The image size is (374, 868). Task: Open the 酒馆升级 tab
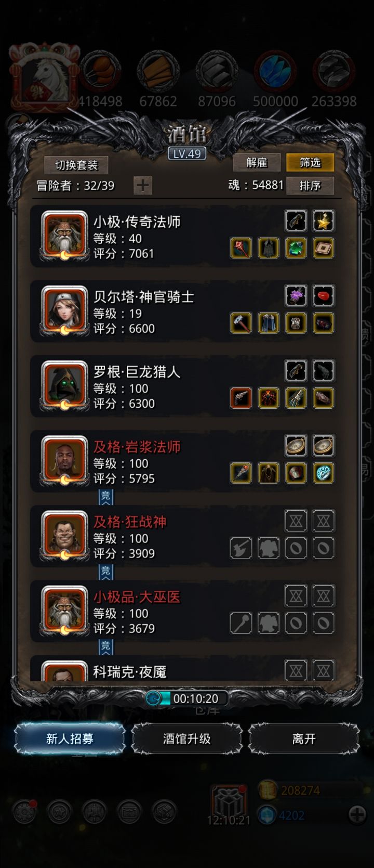(187, 739)
